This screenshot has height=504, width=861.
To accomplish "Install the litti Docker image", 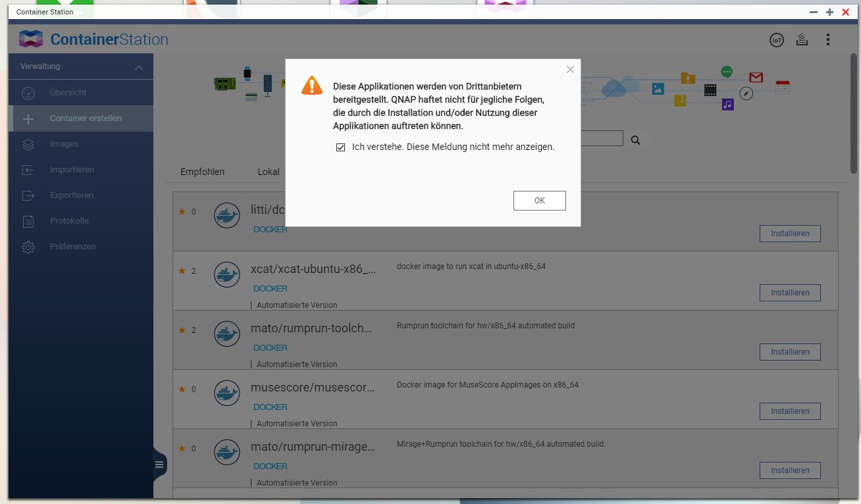I will pyautogui.click(x=790, y=234).
